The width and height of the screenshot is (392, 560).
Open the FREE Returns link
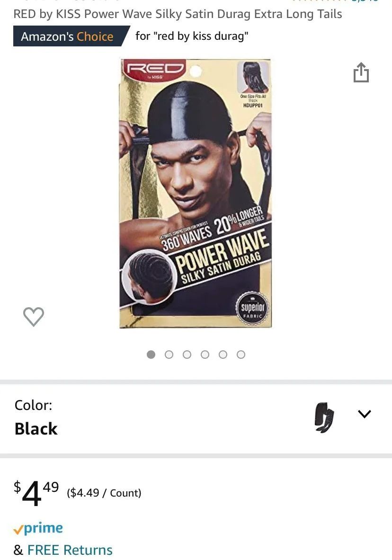pos(70,550)
